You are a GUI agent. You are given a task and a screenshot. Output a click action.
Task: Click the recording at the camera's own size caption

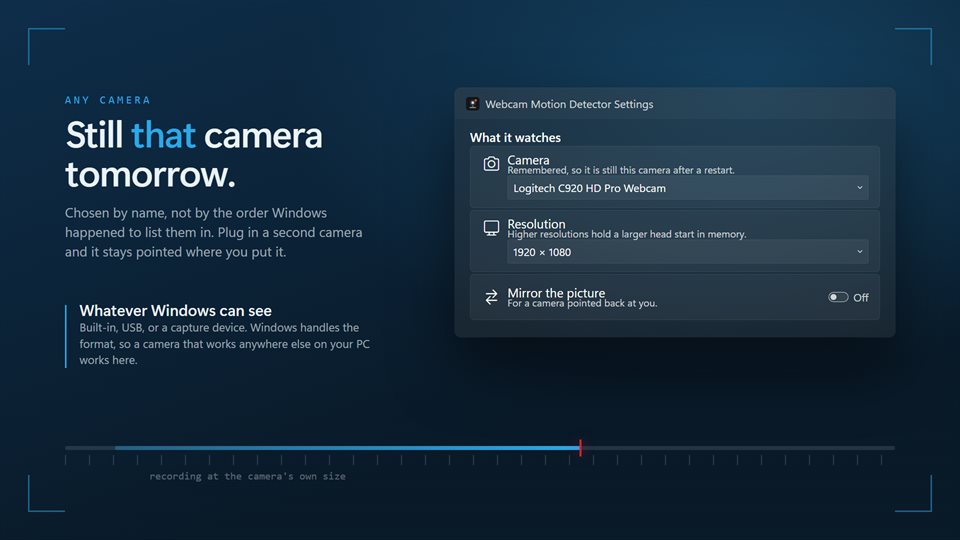click(247, 476)
